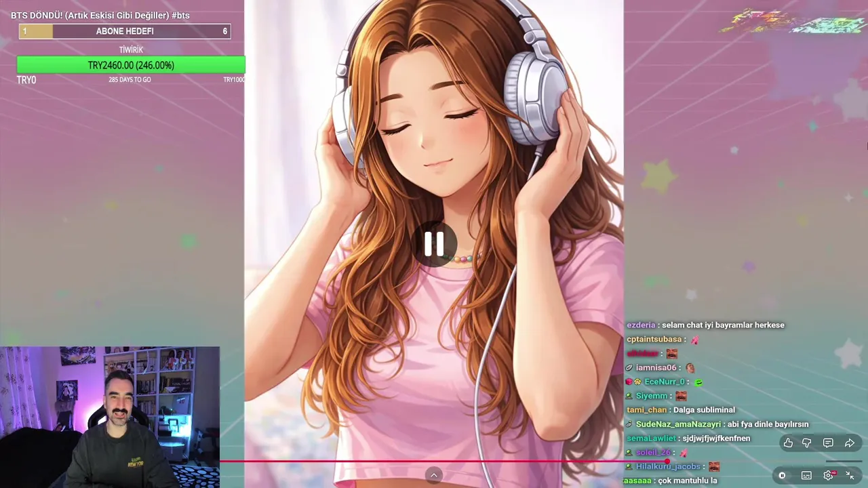This screenshot has width=868, height=488.
Task: Click ezderia's chat message
Action: pos(705,325)
